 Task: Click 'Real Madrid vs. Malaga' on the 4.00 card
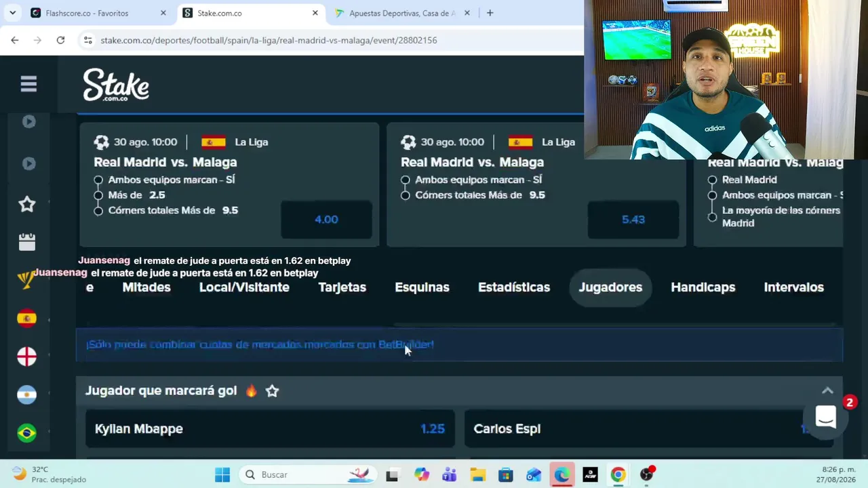[x=165, y=162]
